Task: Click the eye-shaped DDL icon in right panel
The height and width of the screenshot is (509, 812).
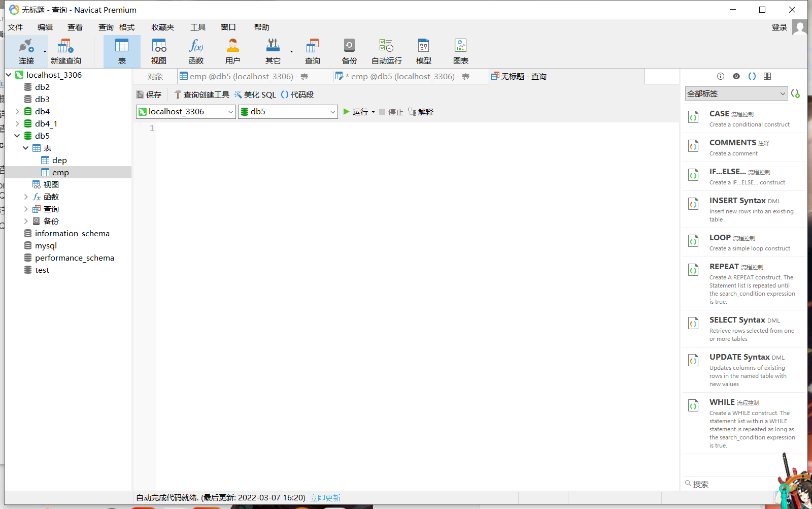Action: click(x=736, y=76)
